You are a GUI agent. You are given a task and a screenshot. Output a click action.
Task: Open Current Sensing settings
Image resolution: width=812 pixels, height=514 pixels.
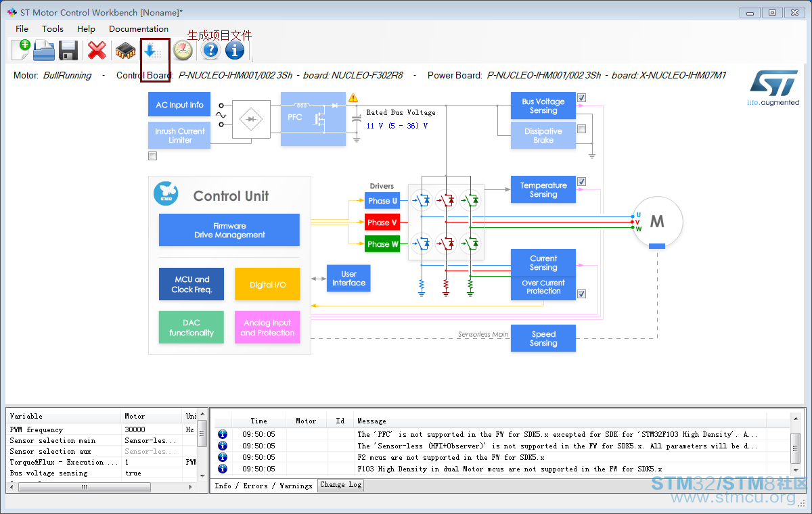point(543,263)
